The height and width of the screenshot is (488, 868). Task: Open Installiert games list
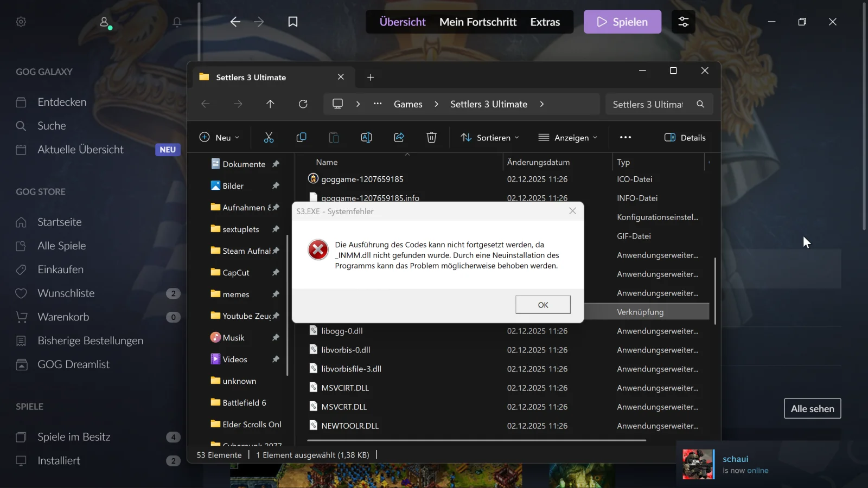59,461
